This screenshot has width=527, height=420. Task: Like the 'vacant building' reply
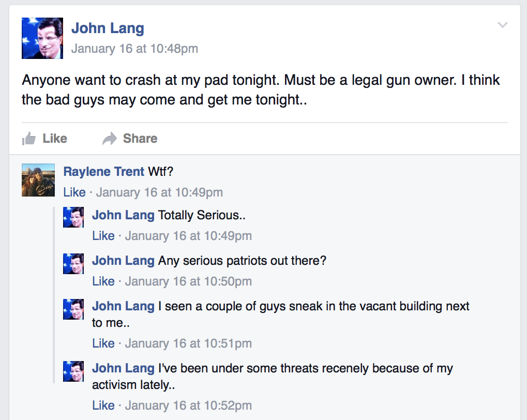[x=103, y=343]
